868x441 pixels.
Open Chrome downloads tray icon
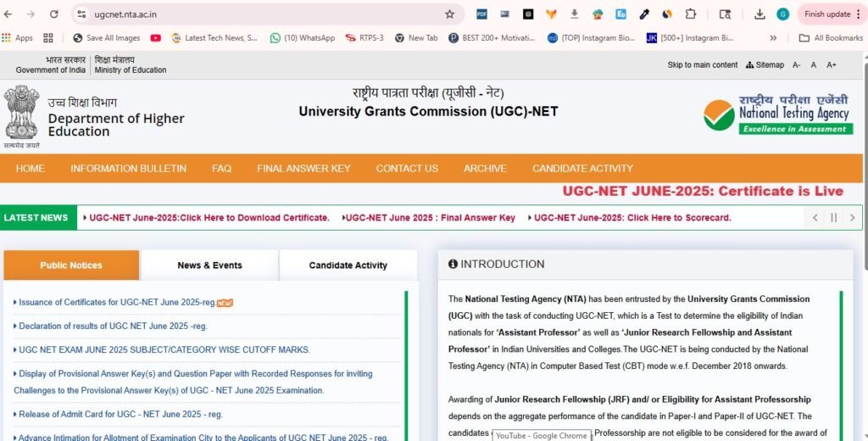point(759,14)
